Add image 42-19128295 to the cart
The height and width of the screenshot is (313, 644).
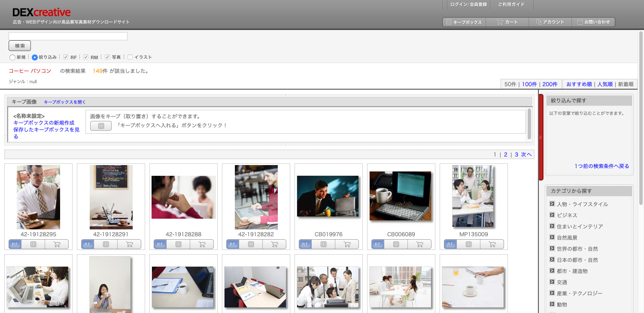coord(57,244)
